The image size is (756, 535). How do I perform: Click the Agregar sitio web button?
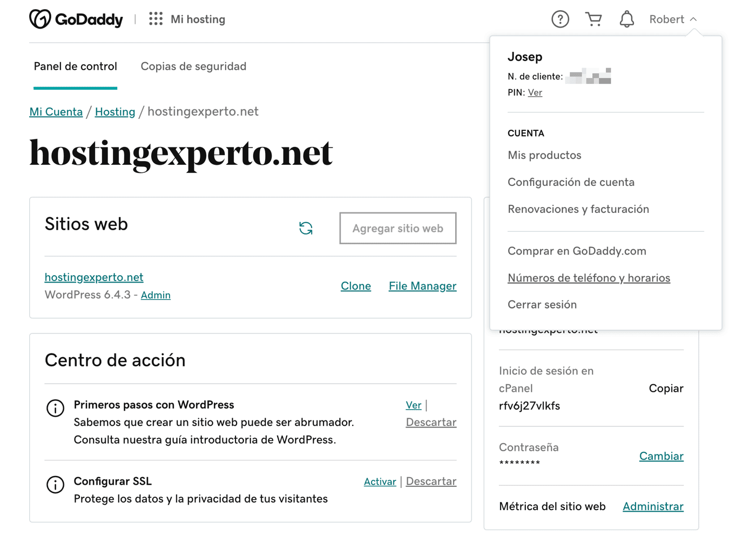point(398,228)
